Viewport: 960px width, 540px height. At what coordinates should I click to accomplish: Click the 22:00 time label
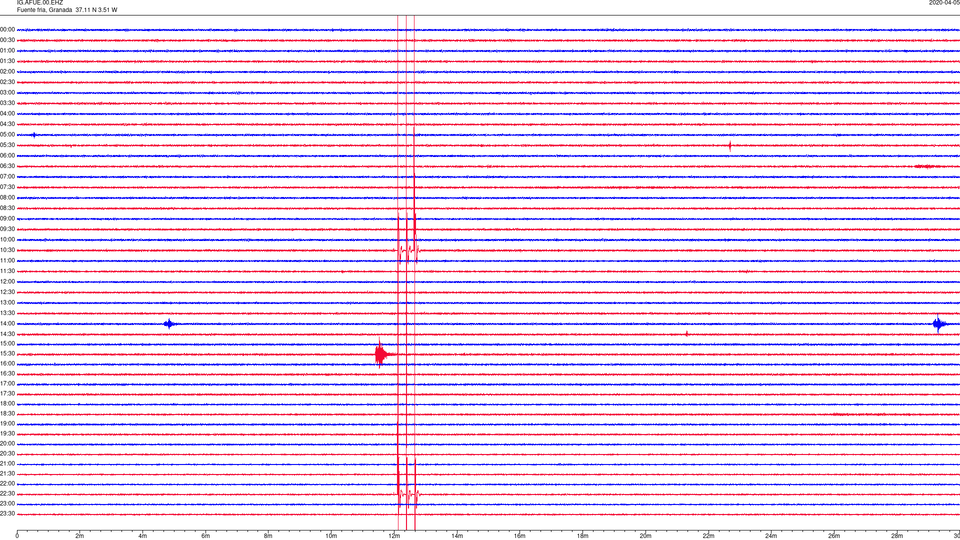click(x=7, y=483)
